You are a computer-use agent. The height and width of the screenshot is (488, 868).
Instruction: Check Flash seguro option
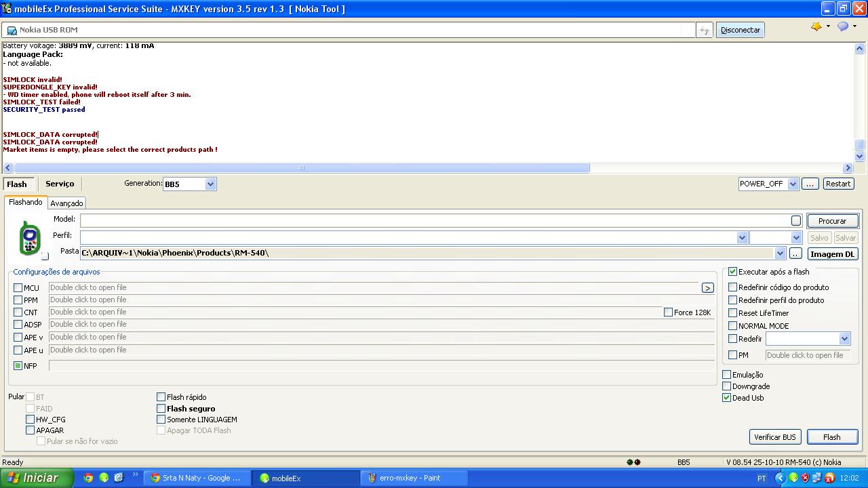[161, 409]
